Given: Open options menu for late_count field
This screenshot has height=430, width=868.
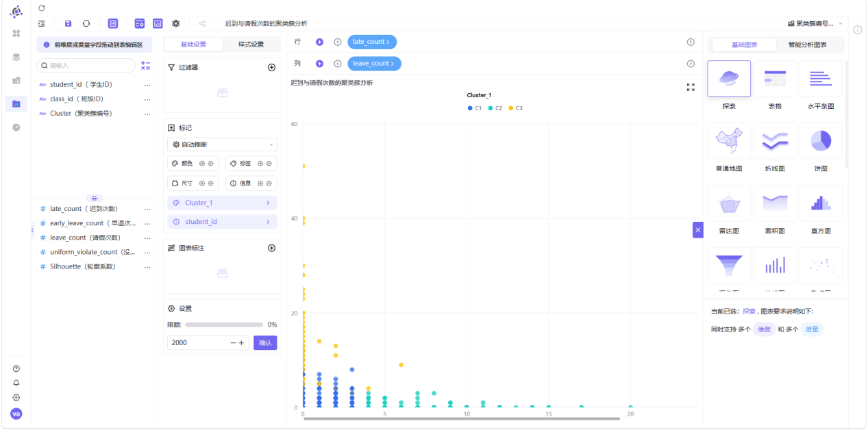Looking at the screenshot, I should (x=147, y=209).
